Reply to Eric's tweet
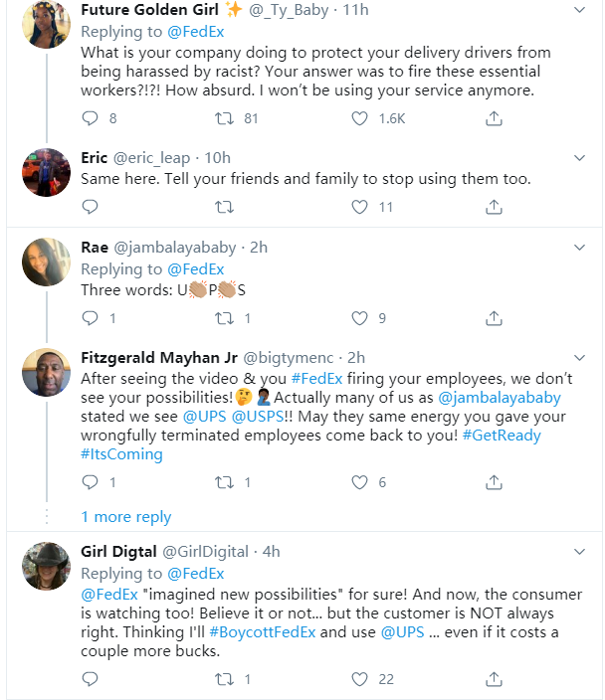 pos(90,207)
